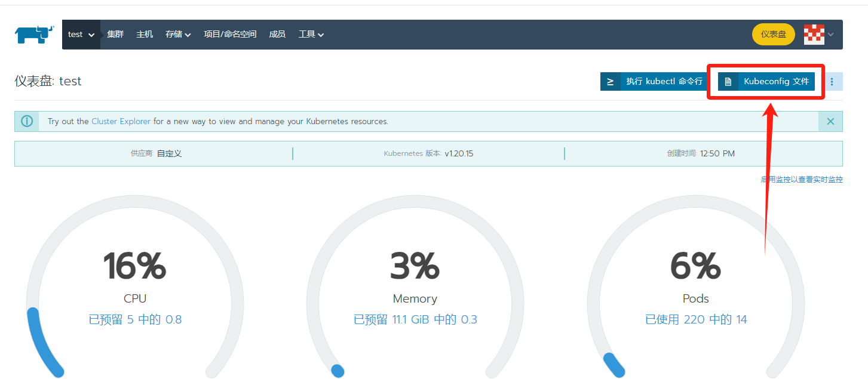Open the vertical three-dot actions menu
Image resolution: width=868 pixels, height=379 pixels.
(x=832, y=82)
